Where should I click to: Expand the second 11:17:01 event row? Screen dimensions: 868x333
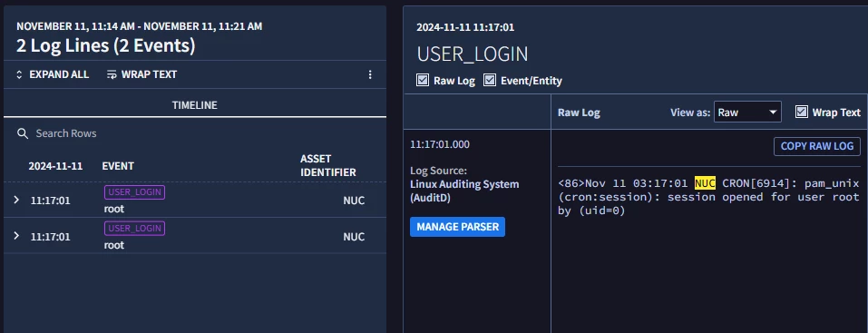point(16,236)
